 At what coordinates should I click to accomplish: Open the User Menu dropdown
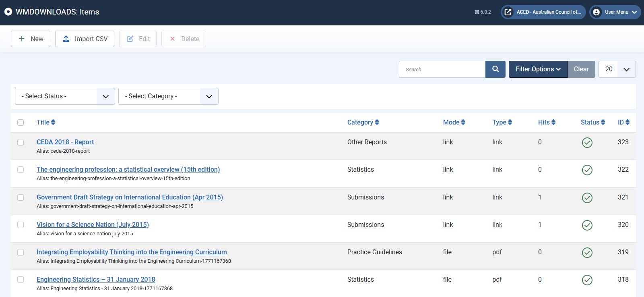tap(615, 12)
